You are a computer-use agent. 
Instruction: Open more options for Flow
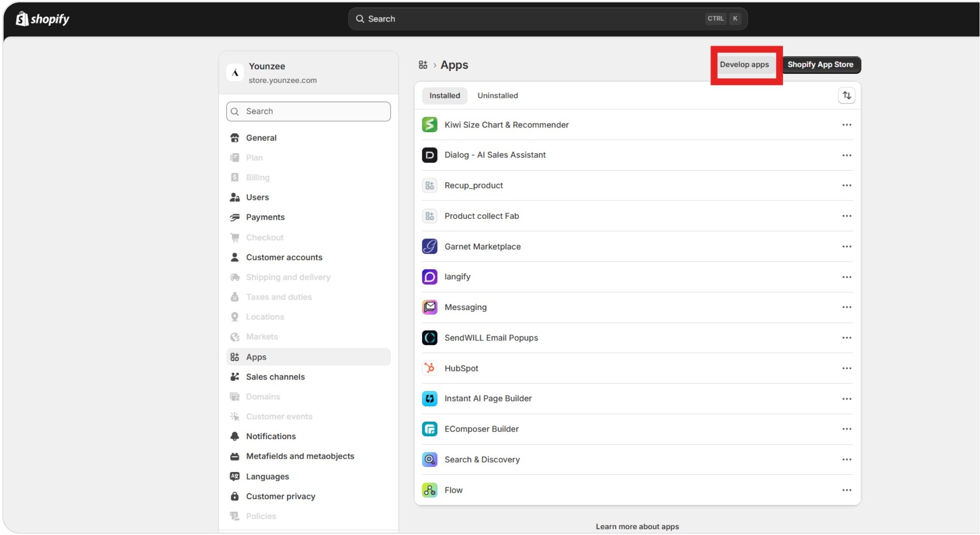coord(846,490)
